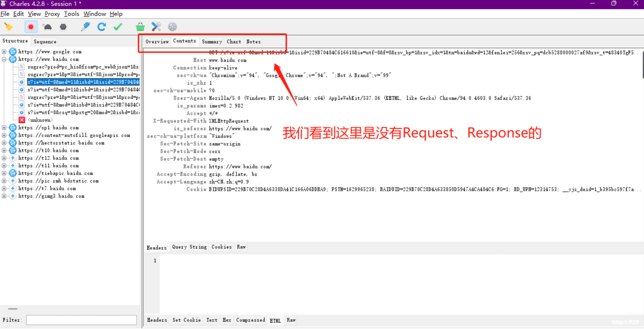Image resolution: width=644 pixels, height=329 pixels.
Task: Switch to the Structure tab
Action: pos(15,41)
